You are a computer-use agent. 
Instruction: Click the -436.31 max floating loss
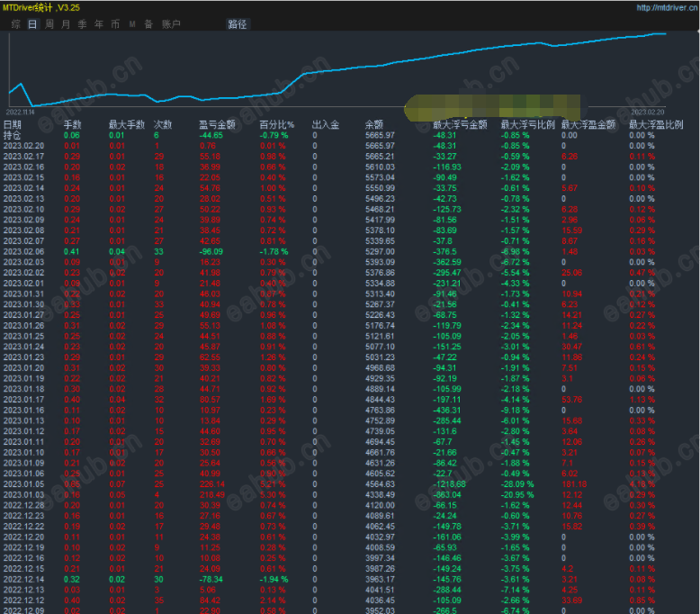(447, 411)
